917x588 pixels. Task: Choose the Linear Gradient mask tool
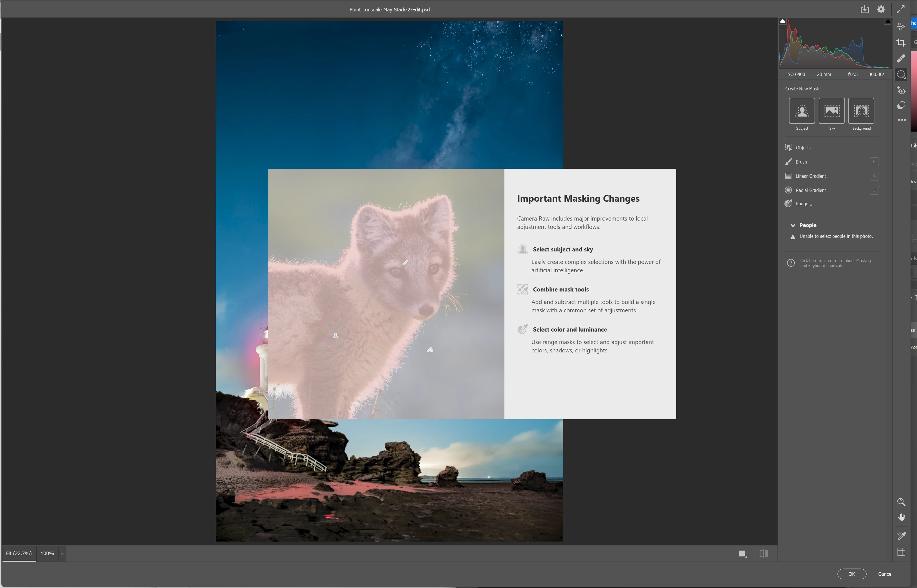click(810, 176)
